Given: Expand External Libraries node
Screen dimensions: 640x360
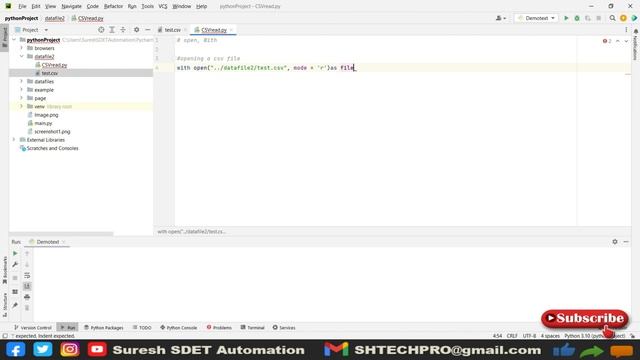Looking at the screenshot, I should 14,140.
